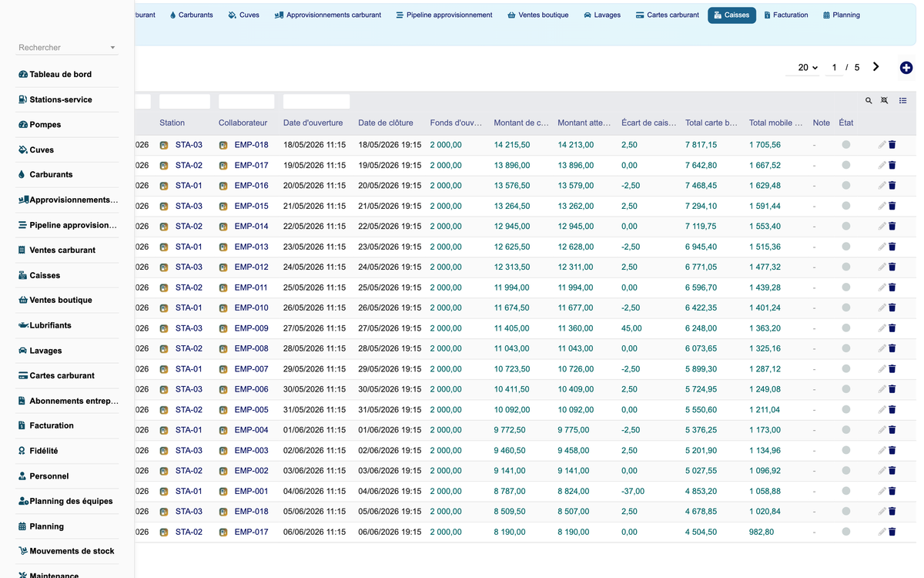Sort by the Collaborateur column header
This screenshot has width=924, height=578.
tap(243, 123)
